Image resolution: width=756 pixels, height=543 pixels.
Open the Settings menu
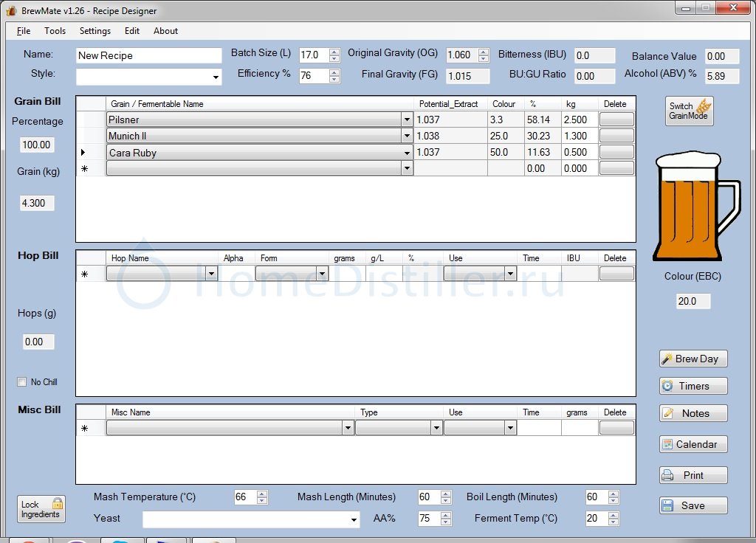(x=95, y=31)
